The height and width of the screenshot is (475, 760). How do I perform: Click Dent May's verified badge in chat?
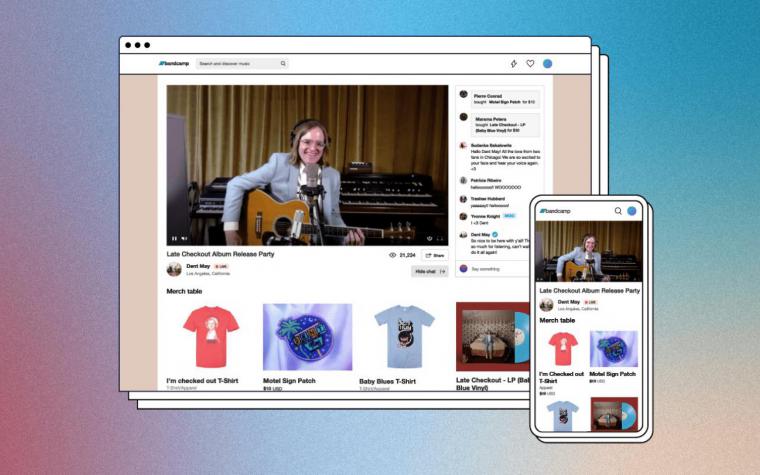pos(495,235)
